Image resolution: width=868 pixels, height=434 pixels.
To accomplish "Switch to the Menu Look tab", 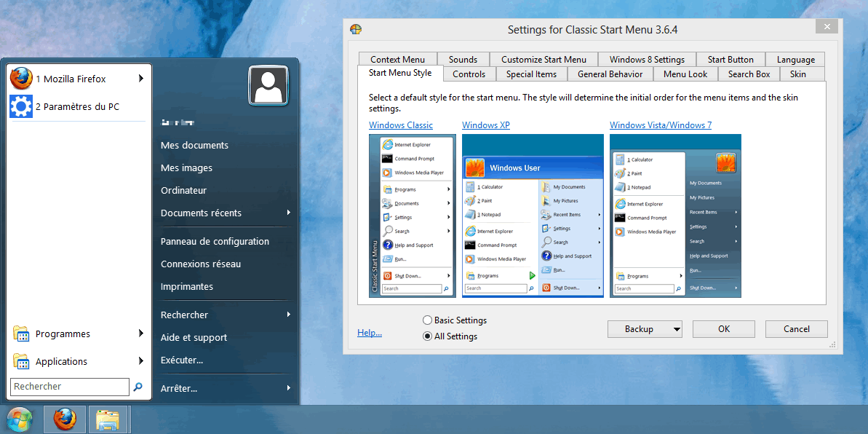I will [x=685, y=74].
